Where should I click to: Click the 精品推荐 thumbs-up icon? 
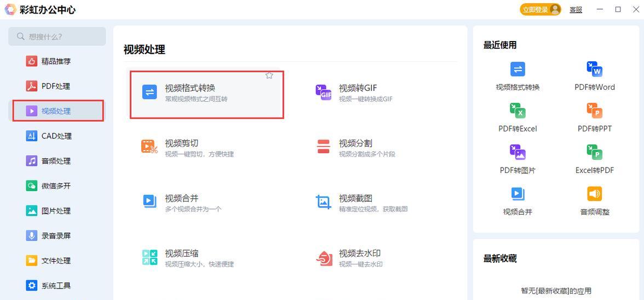pyautogui.click(x=32, y=61)
